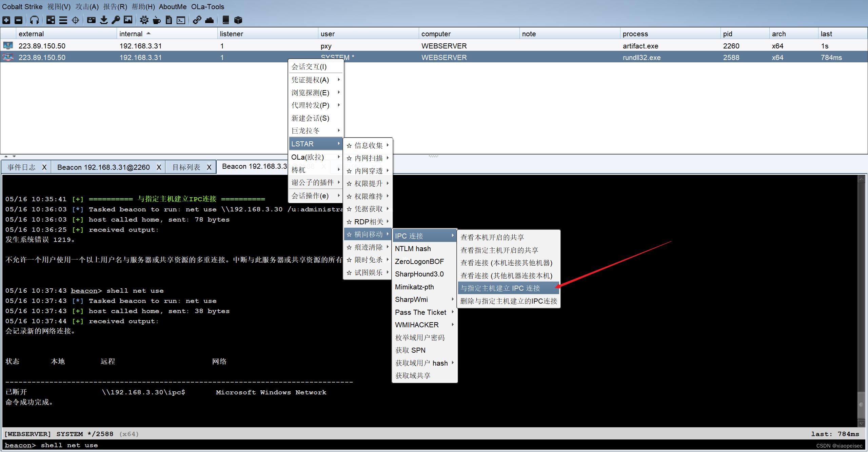Click the chain link host file icon

pyautogui.click(x=197, y=20)
